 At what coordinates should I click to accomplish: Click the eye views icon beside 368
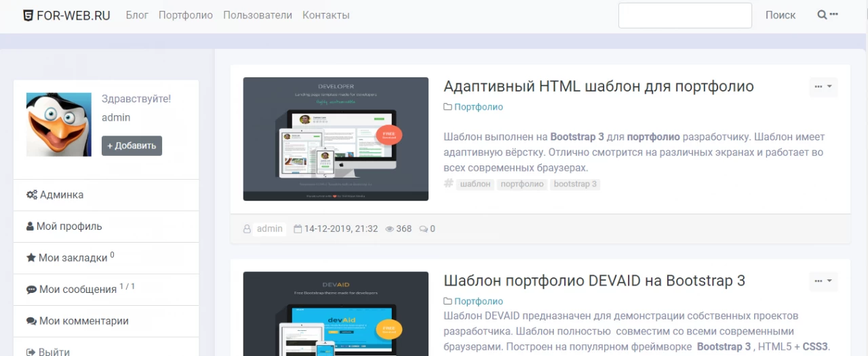(x=390, y=229)
